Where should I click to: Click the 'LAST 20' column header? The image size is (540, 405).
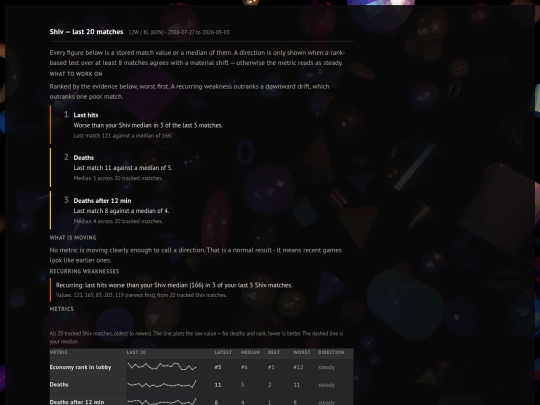[x=136, y=352]
